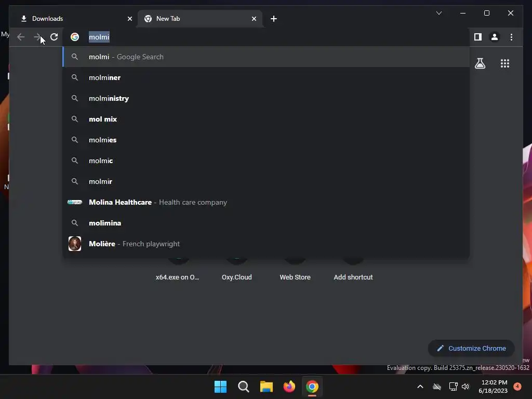Open the volume tray icon
This screenshot has width=532, height=399.
465,387
